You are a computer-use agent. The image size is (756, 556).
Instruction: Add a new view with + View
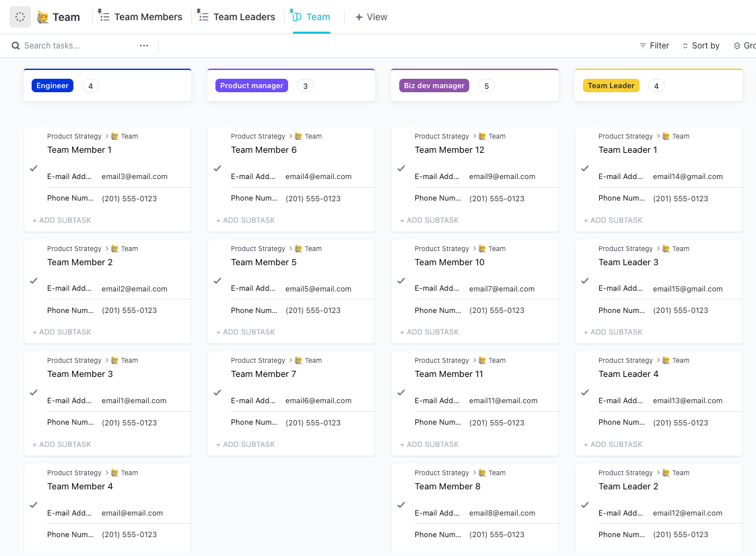pyautogui.click(x=371, y=17)
